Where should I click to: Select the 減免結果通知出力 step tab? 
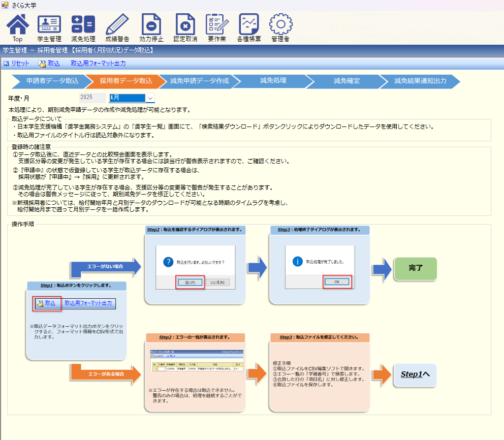click(x=421, y=81)
